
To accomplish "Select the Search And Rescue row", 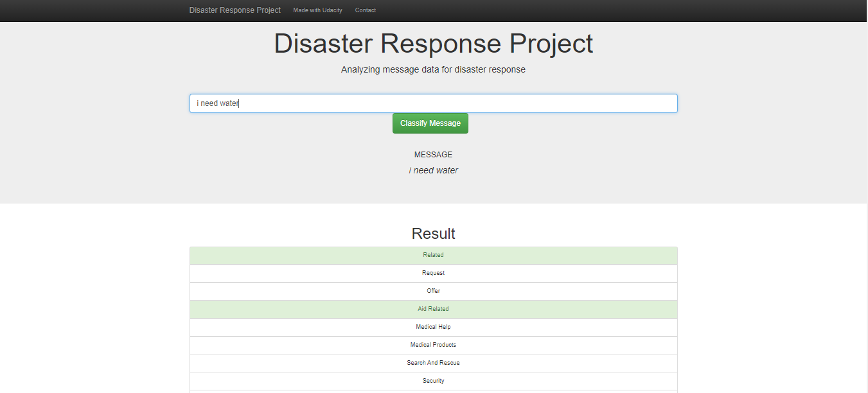I will 433,363.
